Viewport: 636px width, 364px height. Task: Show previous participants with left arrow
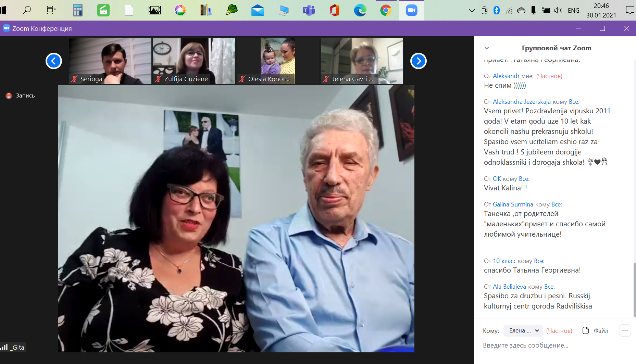[x=54, y=61]
